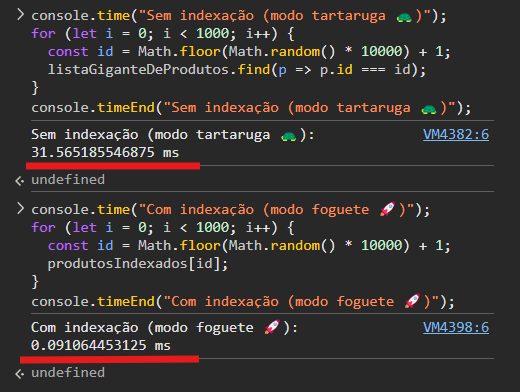520x392 pixels.
Task: Click the return arrow beside first undefined
Action: (x=20, y=180)
